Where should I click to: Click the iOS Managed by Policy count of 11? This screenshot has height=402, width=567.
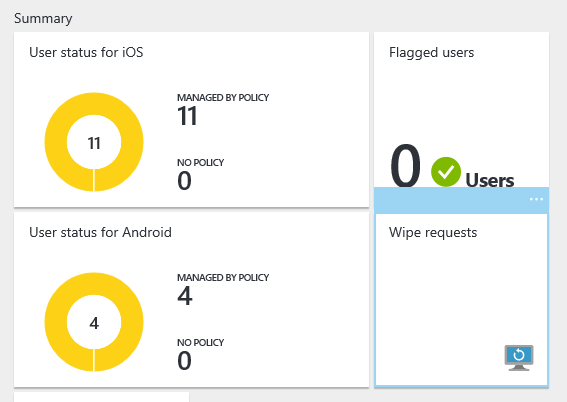pyautogui.click(x=187, y=116)
